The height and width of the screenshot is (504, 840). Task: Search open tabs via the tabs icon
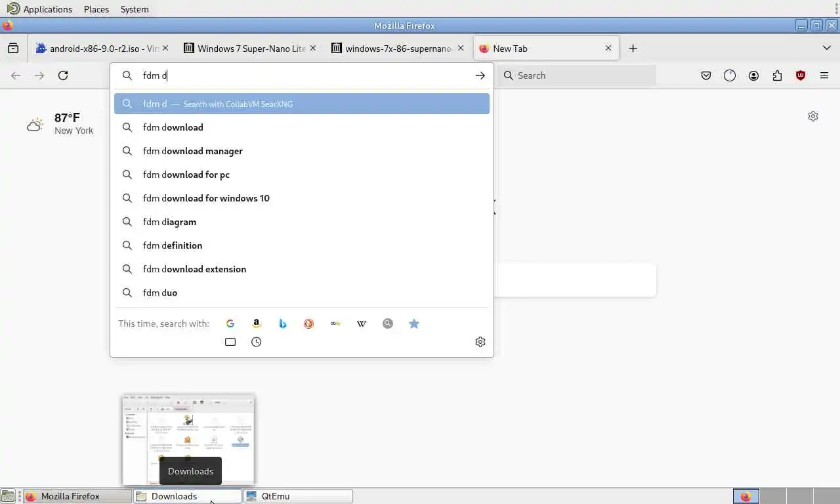click(230, 342)
